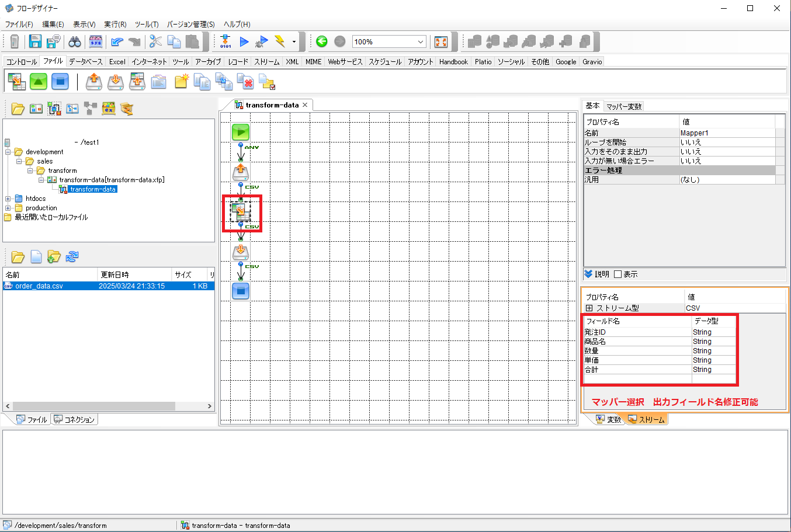This screenshot has width=791, height=532.
Task: Click the Start node on the canvas
Action: 241,132
